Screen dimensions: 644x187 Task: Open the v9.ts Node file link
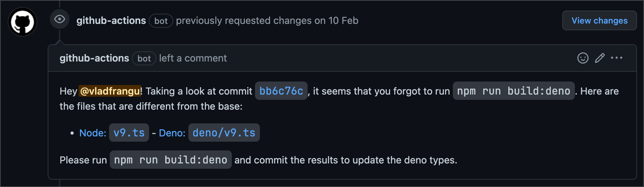[129, 133]
